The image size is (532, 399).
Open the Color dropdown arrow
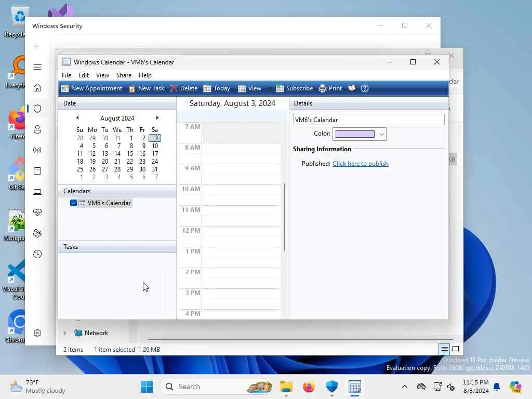[x=382, y=135]
